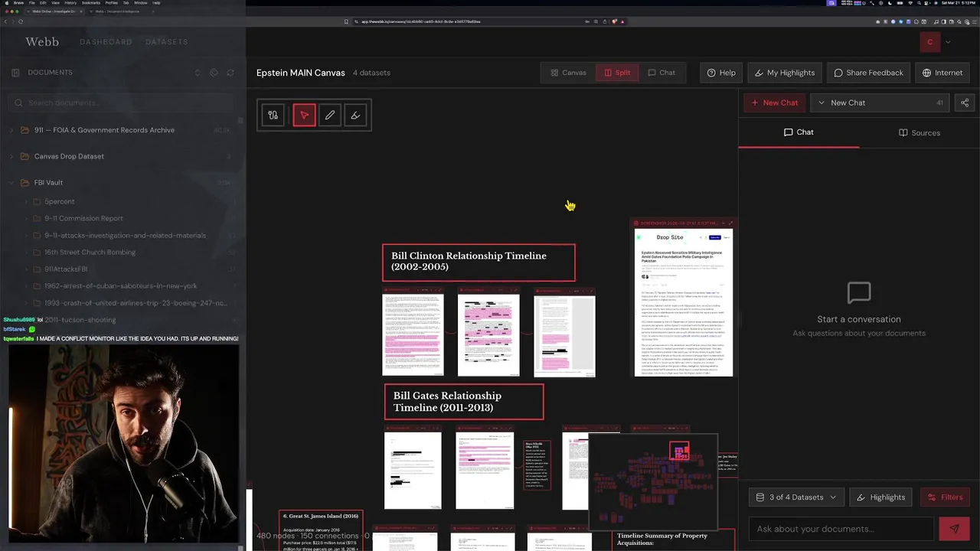Click the Help button
Viewport: 980px width, 551px height.
coord(721,73)
